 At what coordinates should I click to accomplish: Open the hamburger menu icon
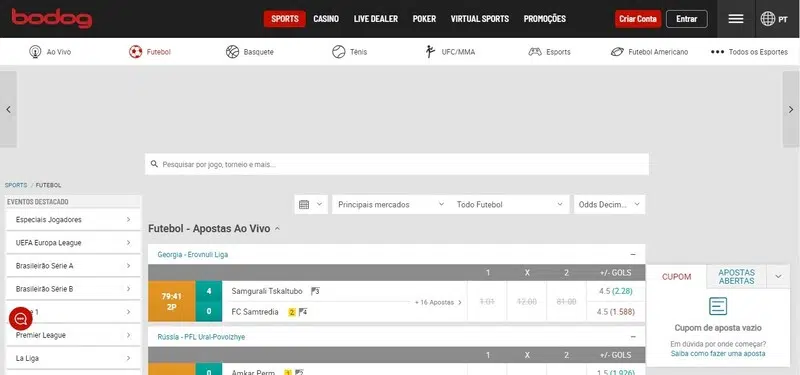(735, 19)
